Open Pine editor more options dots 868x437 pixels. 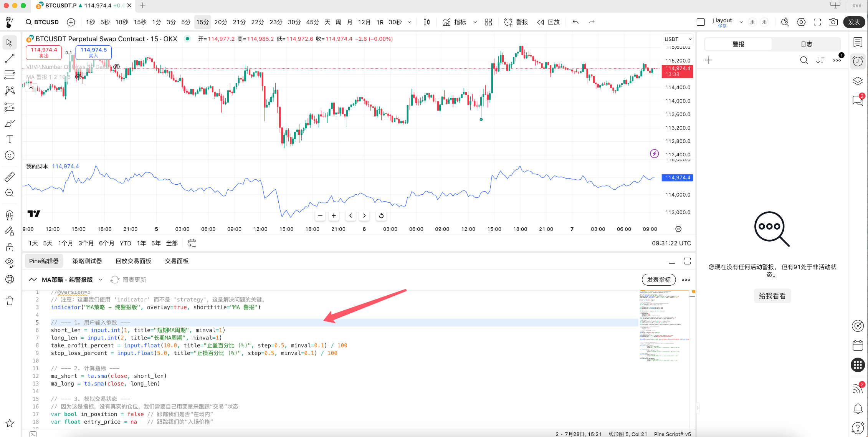click(x=686, y=280)
